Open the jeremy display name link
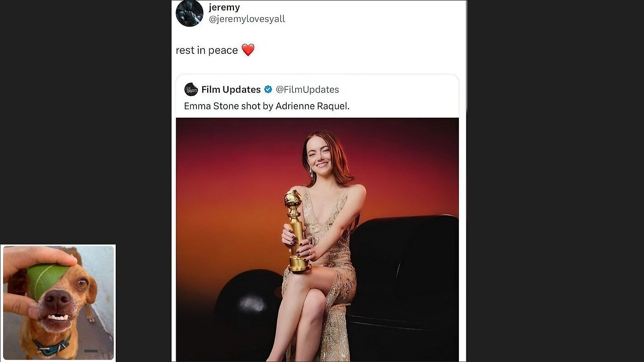The height and width of the screenshot is (362, 644). pyautogui.click(x=224, y=8)
